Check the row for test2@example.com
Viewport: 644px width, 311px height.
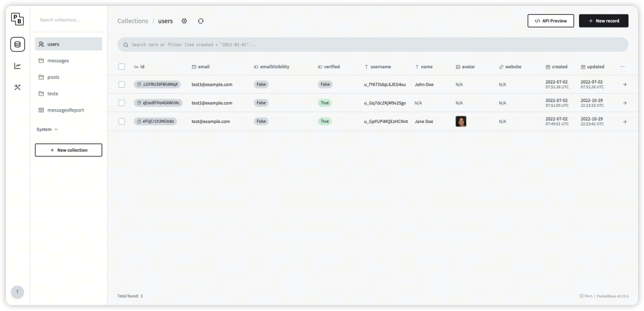[122, 103]
